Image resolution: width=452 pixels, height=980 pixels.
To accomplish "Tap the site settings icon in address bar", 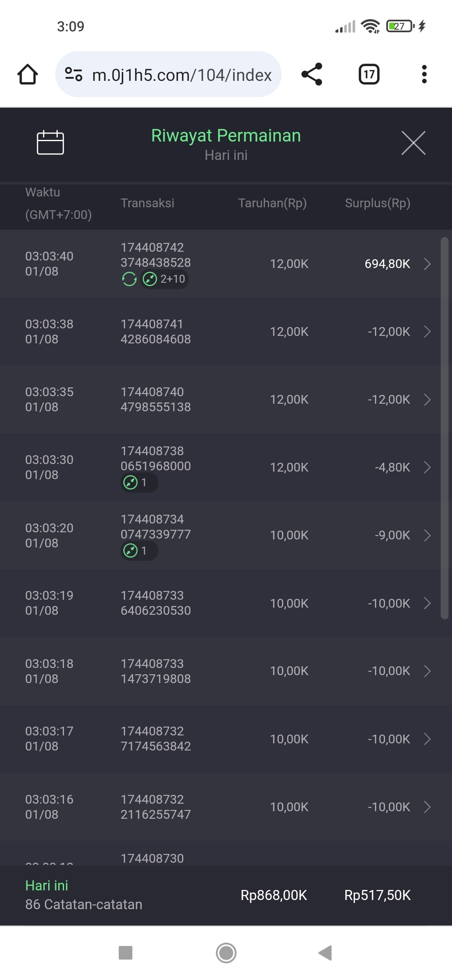I will coord(74,75).
